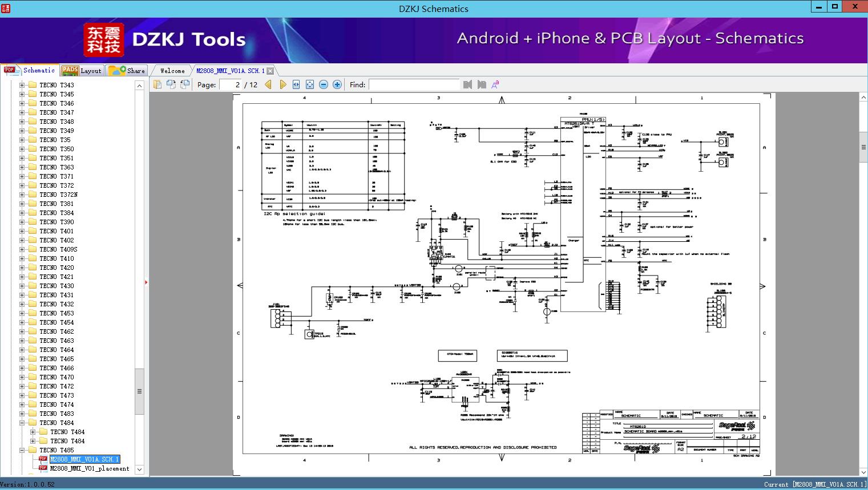Image resolution: width=868 pixels, height=490 pixels.
Task: Minimize the DZKJ Schematics window
Action: point(818,6)
